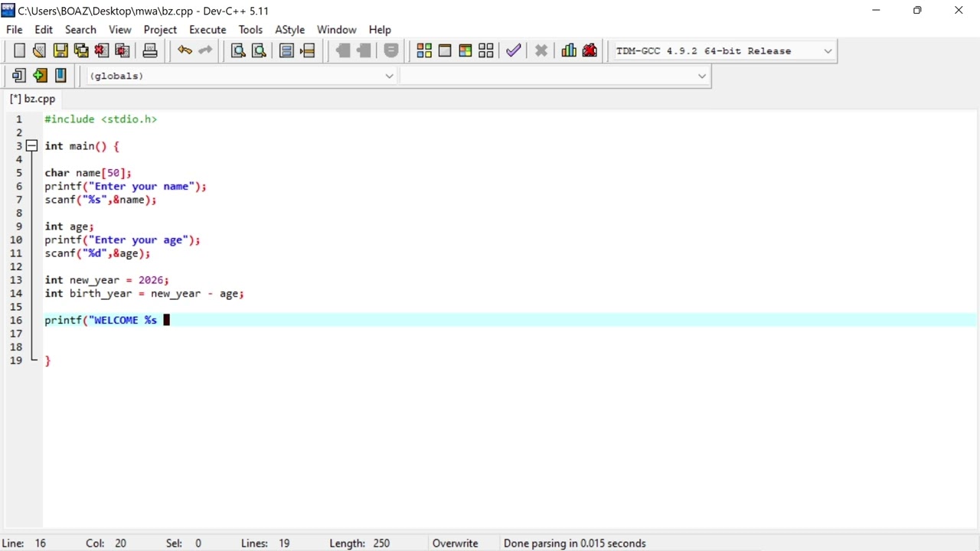Open the AStyle menu
Viewport: 980px width, 551px height.
[x=289, y=29]
